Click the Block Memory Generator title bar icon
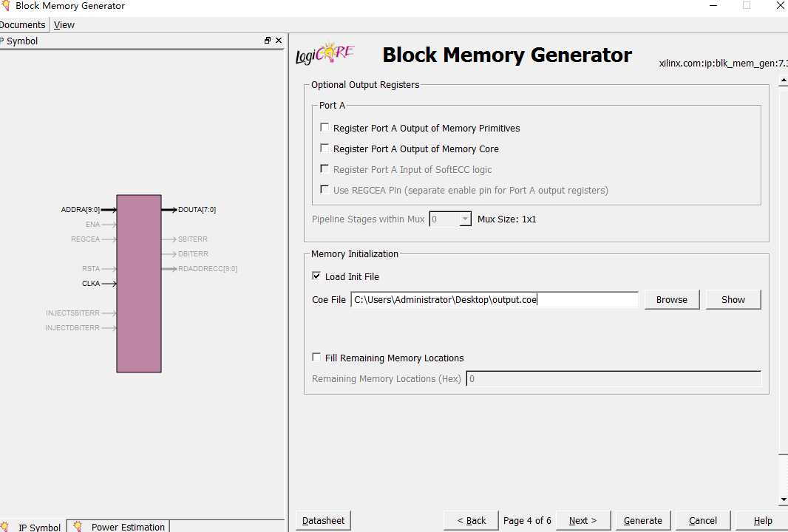 (4, 5)
